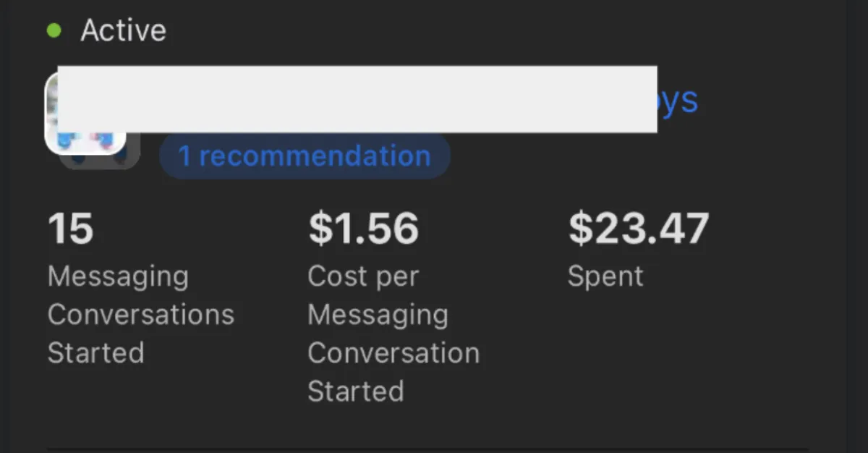Screen dimensions: 868x453
Task: Click the "$1.56" cost value
Action: tap(364, 228)
